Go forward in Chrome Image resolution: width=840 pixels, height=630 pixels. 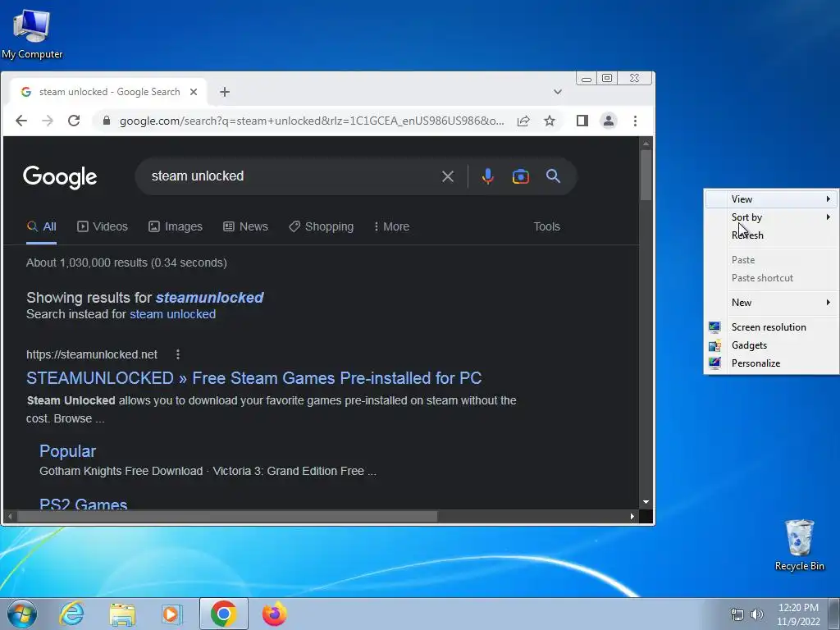pos(48,121)
